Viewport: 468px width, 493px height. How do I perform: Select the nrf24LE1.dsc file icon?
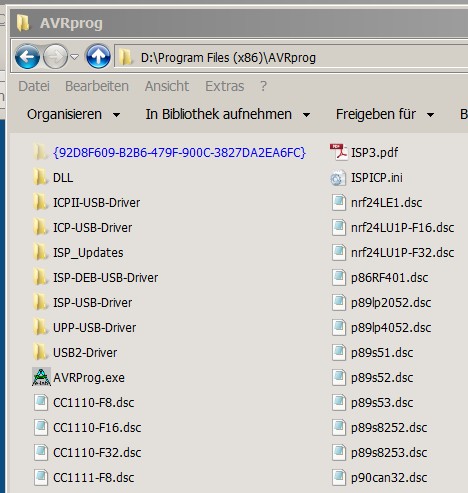pyautogui.click(x=339, y=202)
